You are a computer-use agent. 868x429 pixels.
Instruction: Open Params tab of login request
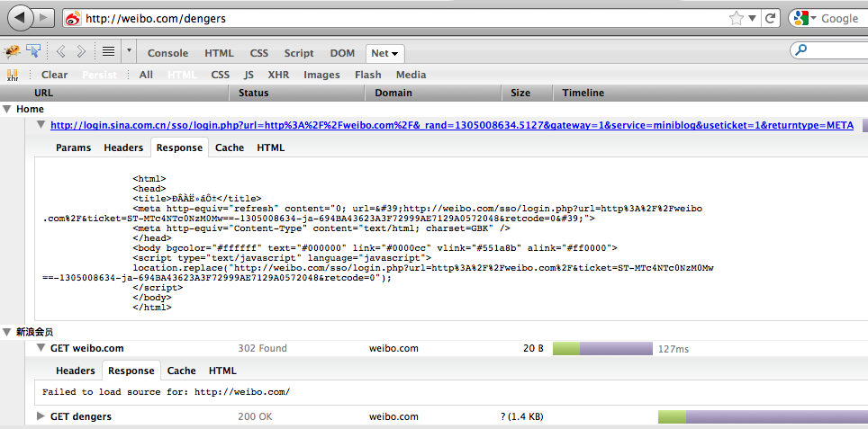(x=73, y=147)
